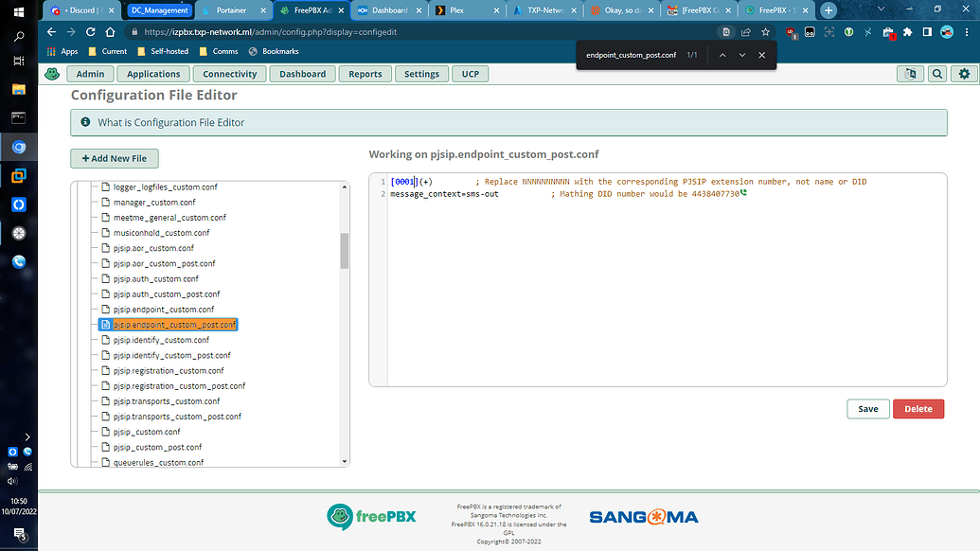The height and width of the screenshot is (551, 980).
Task: Bookmark this page using the star icon
Action: pos(765,30)
